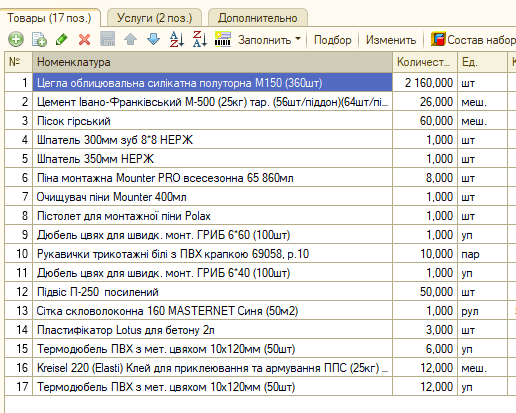The width and height of the screenshot is (516, 413).
Task: Select Шпатель 350мм НЕРЖ row
Action: (212, 159)
